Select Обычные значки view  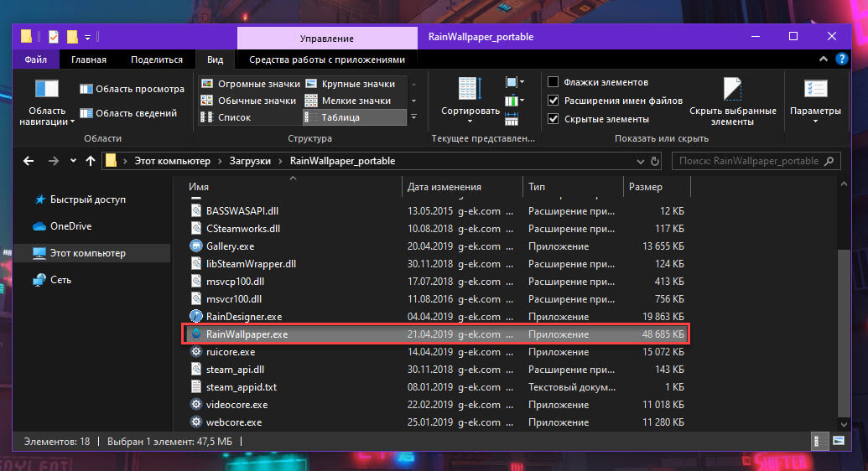pos(248,101)
